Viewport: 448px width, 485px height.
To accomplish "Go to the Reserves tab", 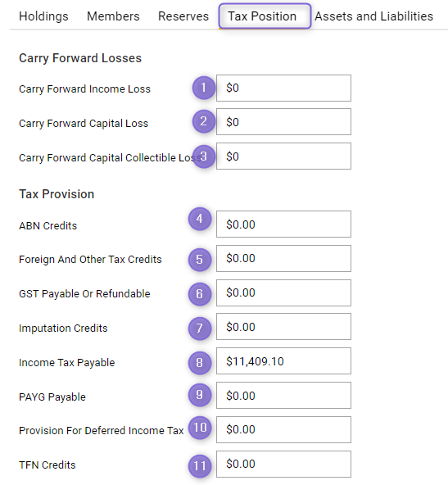I will point(183,16).
